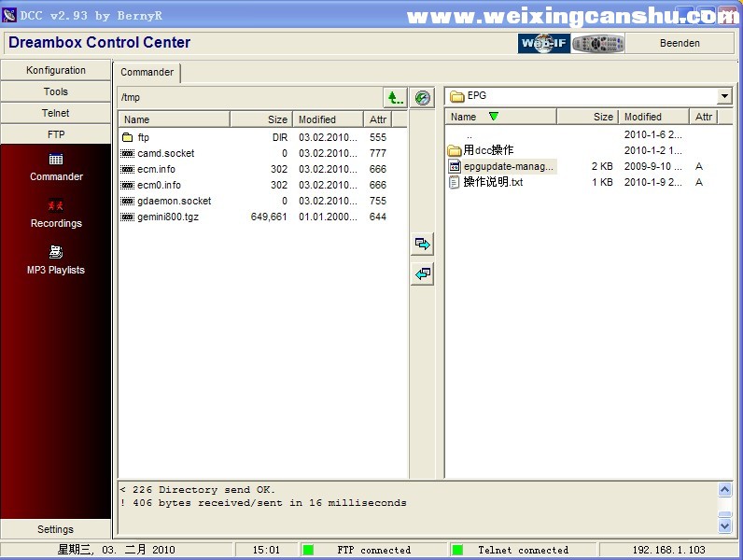The width and height of the screenshot is (743, 560).
Task: Refresh the file listing with the green round icon
Action: pos(422,98)
